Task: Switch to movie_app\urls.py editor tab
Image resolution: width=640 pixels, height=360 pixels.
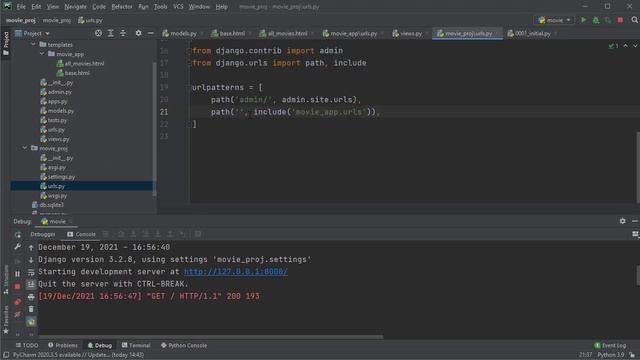Action: (353, 33)
